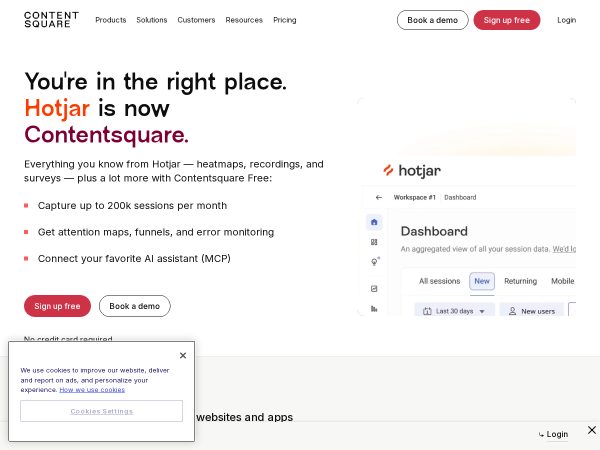Click the We'd love link in dashboard description
This screenshot has height=450, width=600.
(x=564, y=249)
